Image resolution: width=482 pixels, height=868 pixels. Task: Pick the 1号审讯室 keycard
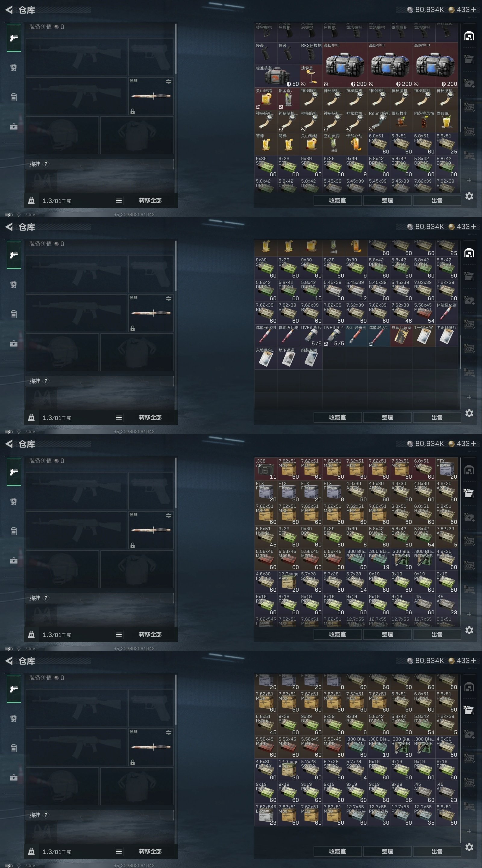[x=424, y=336]
